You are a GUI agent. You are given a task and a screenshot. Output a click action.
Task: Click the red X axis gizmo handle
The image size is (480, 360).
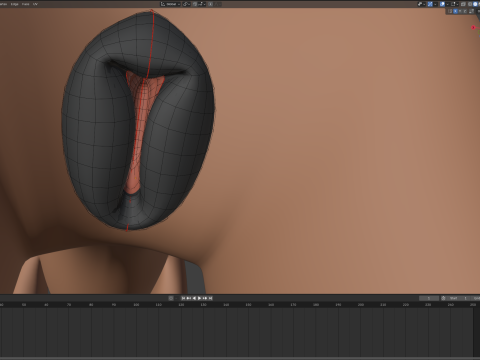click(473, 27)
